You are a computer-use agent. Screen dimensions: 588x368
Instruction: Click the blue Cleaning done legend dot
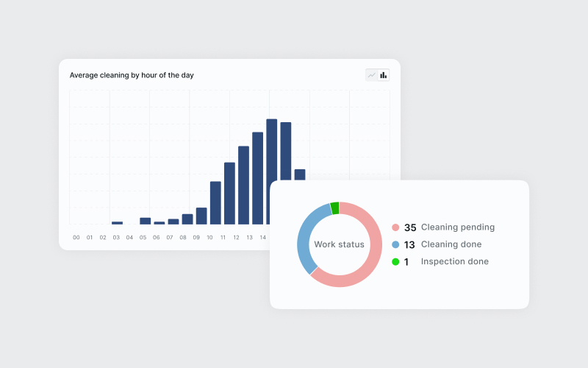point(395,244)
